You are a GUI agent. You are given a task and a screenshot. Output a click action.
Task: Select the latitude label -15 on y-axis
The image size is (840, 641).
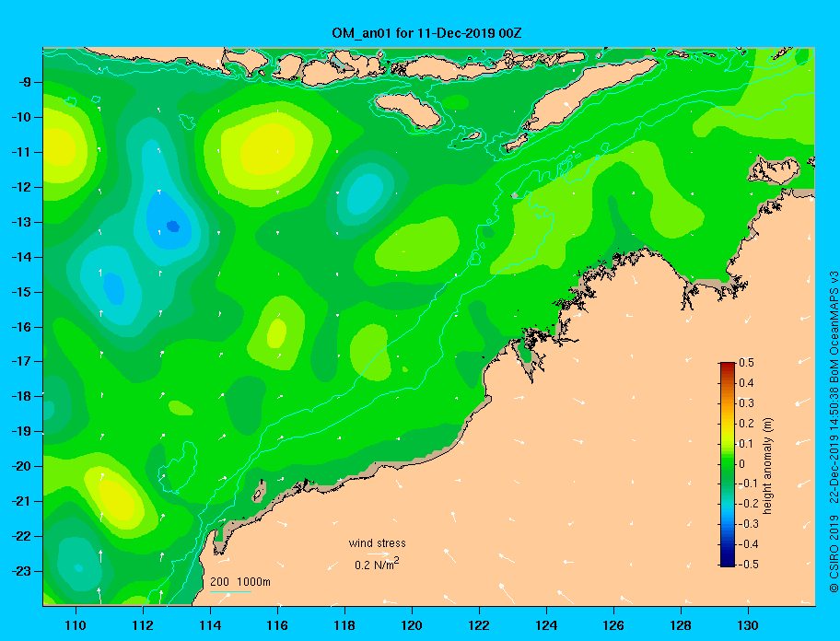[21, 292]
